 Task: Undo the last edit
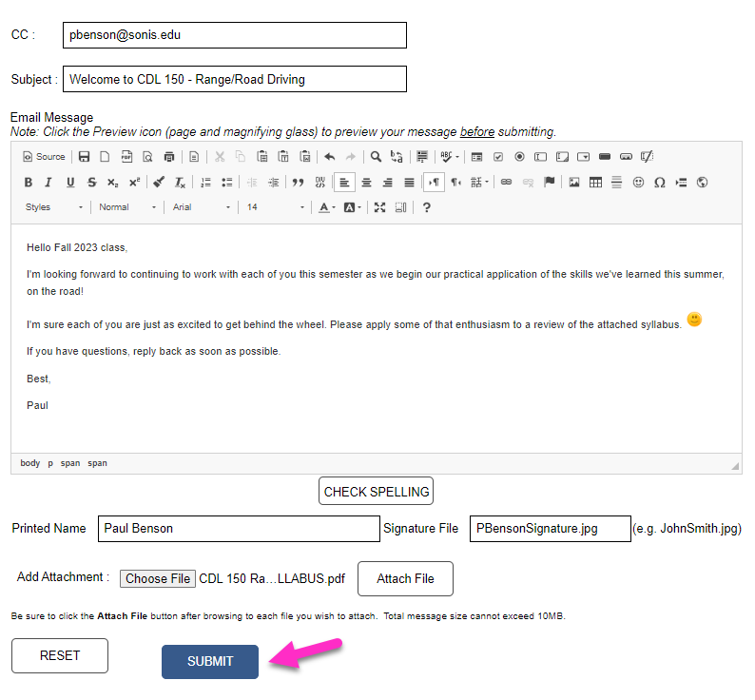[330, 157]
